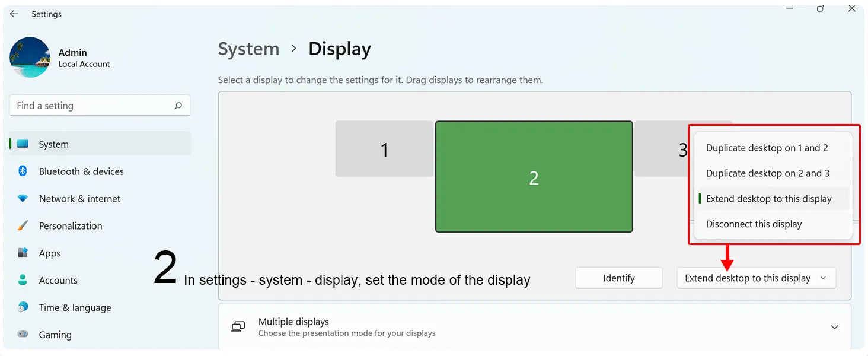Open the Extend desktop display mode dropdown

(756, 278)
